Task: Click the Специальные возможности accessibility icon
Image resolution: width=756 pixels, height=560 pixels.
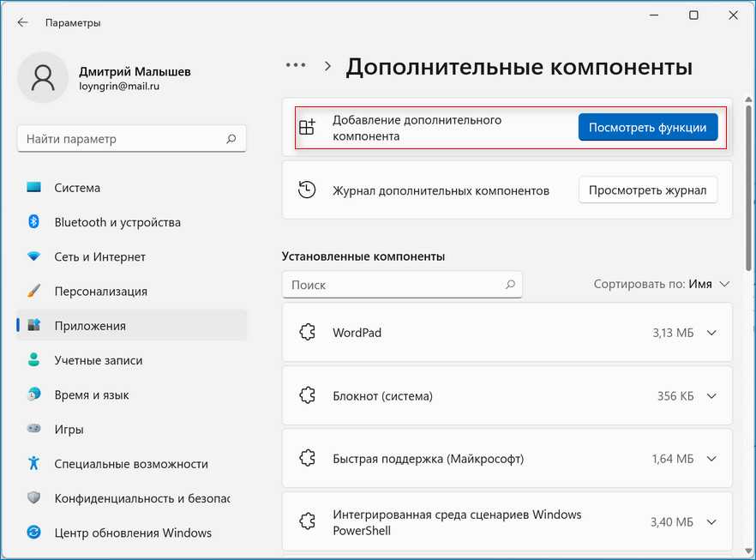Action: [34, 463]
